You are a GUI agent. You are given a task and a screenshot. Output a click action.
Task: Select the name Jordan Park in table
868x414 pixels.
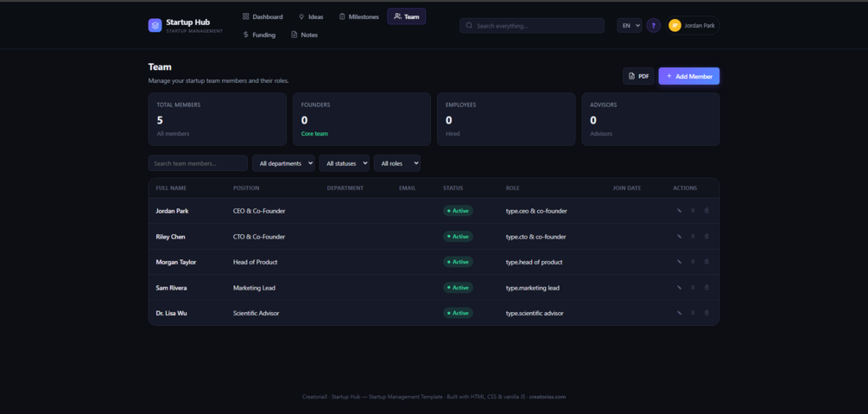172,211
